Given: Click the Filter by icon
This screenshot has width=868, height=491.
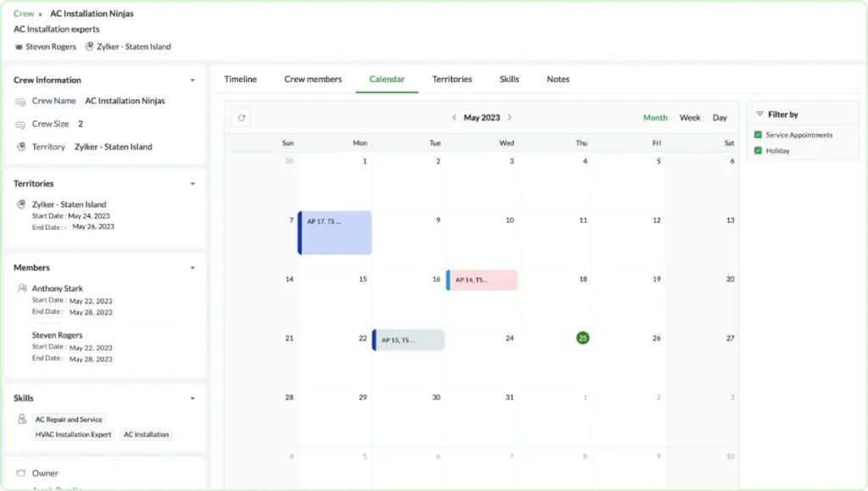Looking at the screenshot, I should 759,114.
